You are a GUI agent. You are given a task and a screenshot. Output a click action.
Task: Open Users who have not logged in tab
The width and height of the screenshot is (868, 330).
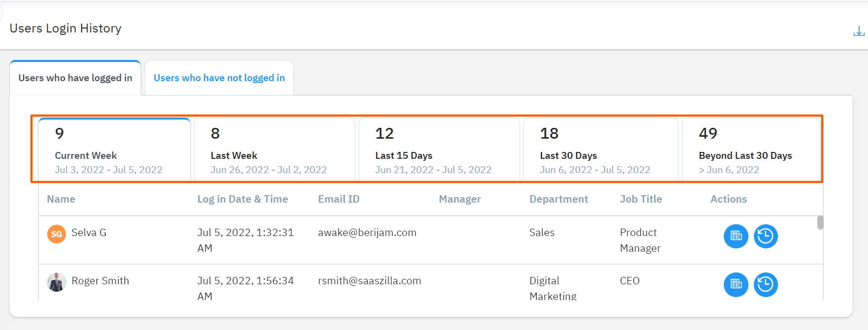click(219, 78)
